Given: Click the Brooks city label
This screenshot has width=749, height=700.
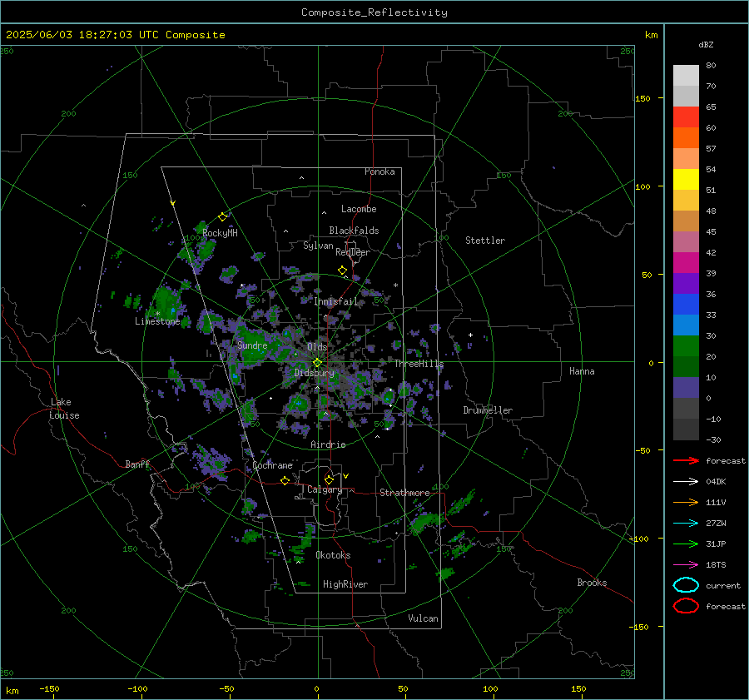Looking at the screenshot, I should 592,583.
